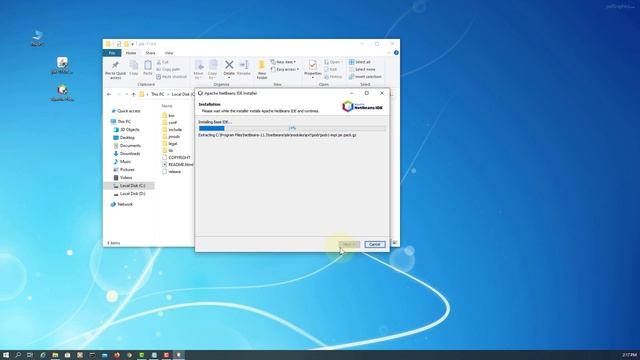Image resolution: width=640 pixels, height=360 pixels.
Task: Open Task View on the taskbar
Action: [30, 355]
